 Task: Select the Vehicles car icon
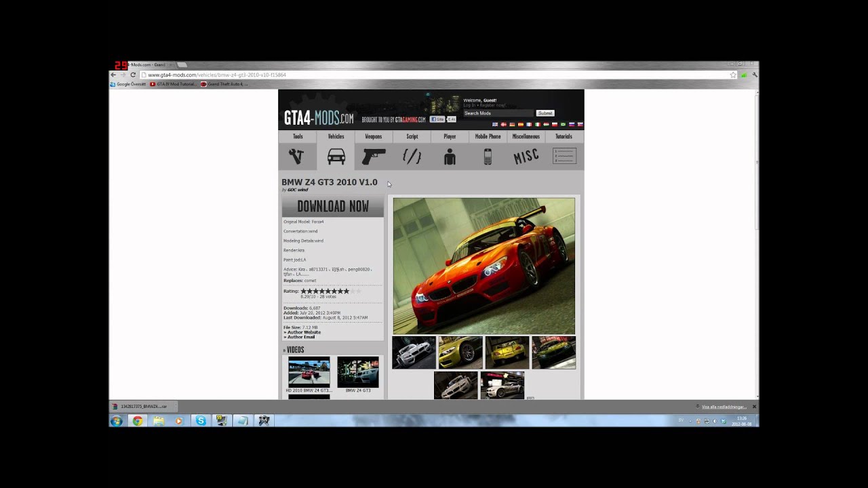point(336,157)
